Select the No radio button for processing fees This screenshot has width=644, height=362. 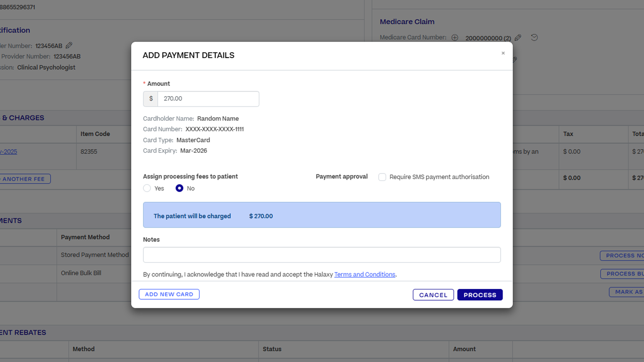pos(180,188)
